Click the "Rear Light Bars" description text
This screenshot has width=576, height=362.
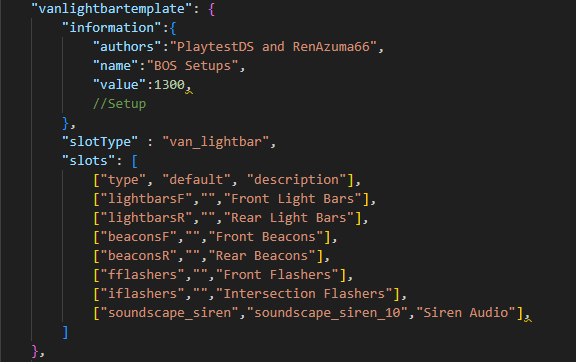pyautogui.click(x=292, y=218)
